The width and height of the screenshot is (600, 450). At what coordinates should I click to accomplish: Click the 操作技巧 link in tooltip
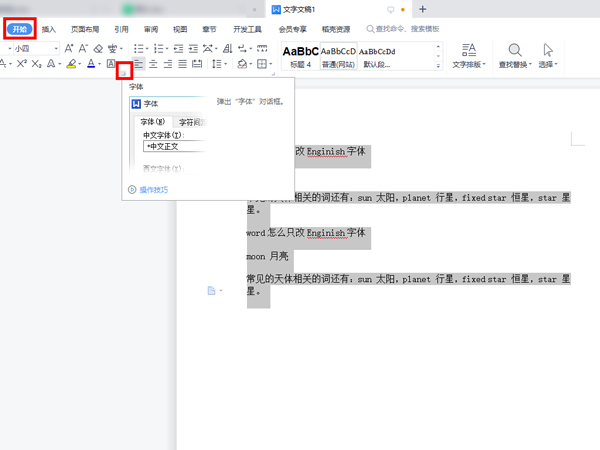153,189
